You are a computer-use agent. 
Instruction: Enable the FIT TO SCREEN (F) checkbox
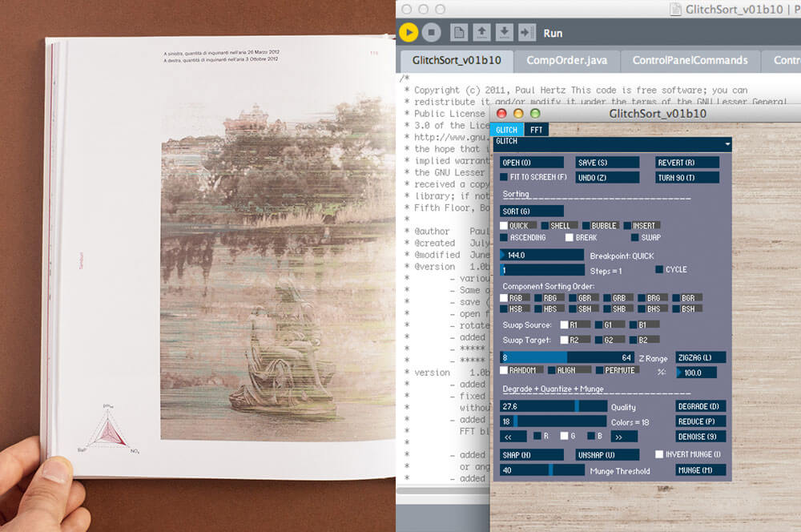tap(504, 177)
